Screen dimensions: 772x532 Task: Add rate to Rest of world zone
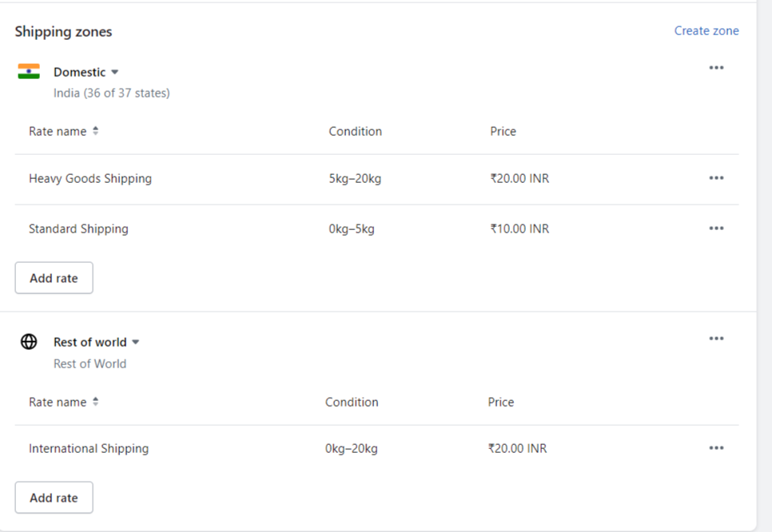(x=54, y=498)
